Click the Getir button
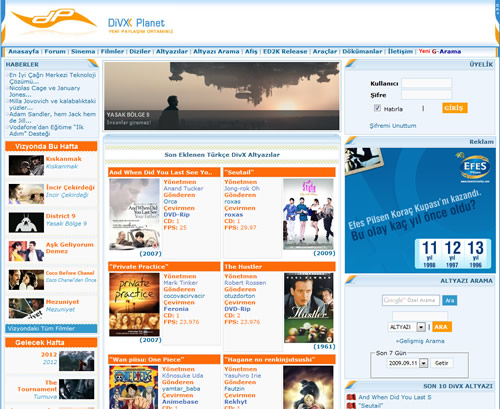The height and width of the screenshot is (409, 500). pyautogui.click(x=442, y=363)
